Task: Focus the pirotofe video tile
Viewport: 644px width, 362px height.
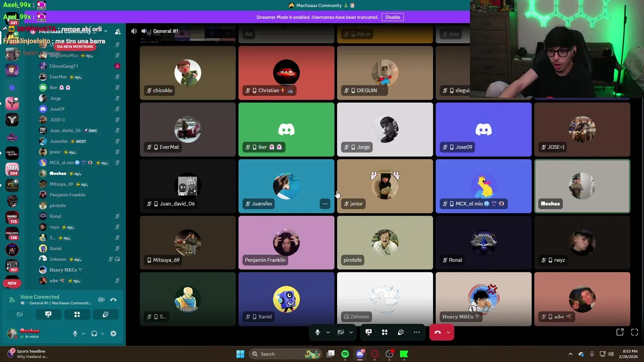Action: [x=385, y=242]
